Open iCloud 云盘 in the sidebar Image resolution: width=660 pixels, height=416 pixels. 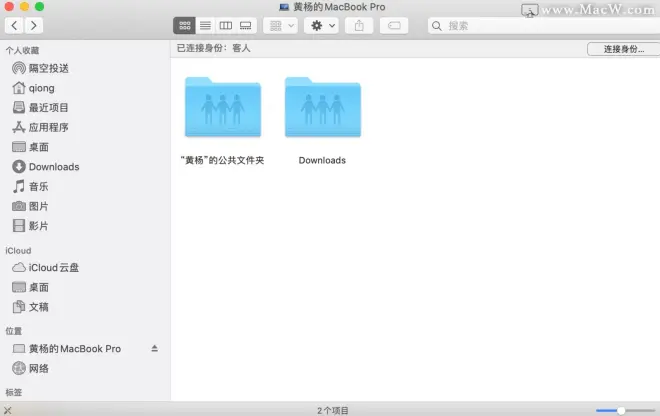pyautogui.click(x=46, y=267)
